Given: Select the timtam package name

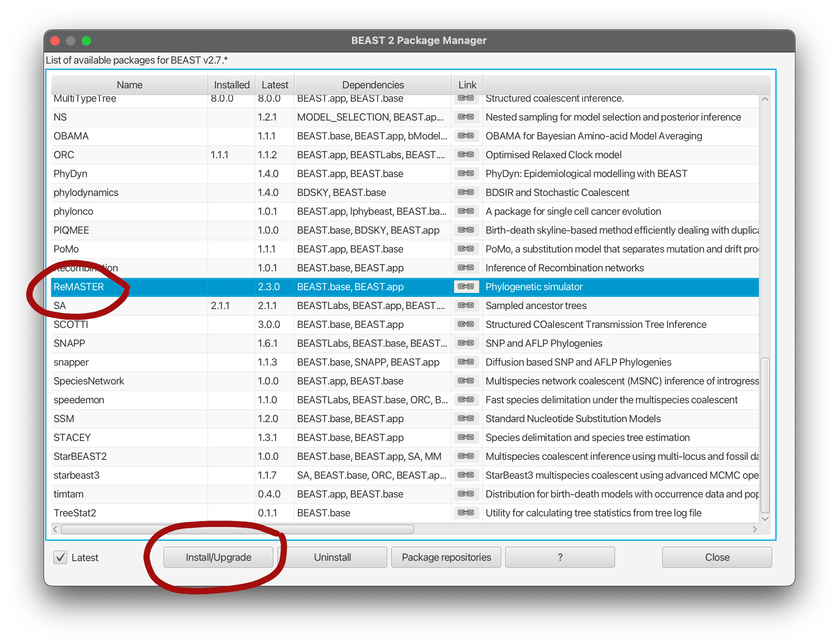Looking at the screenshot, I should click(68, 494).
